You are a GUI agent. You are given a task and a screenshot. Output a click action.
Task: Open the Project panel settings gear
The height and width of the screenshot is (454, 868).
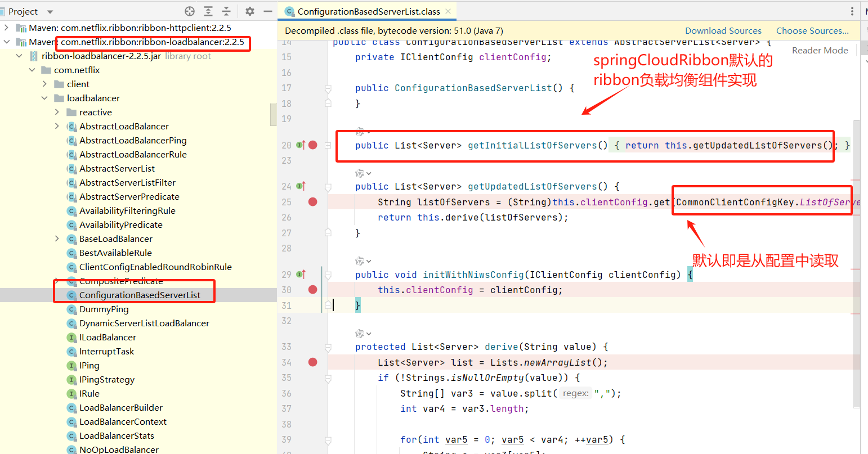click(x=250, y=11)
